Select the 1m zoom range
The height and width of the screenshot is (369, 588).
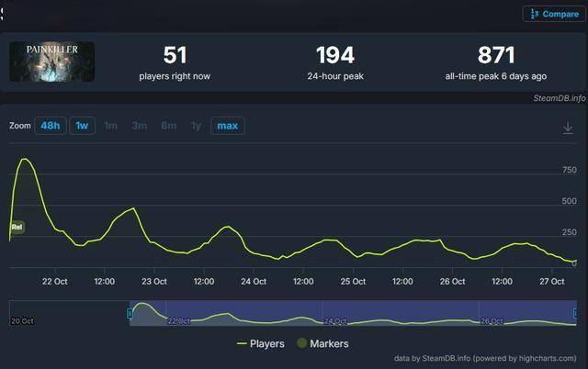(x=110, y=126)
